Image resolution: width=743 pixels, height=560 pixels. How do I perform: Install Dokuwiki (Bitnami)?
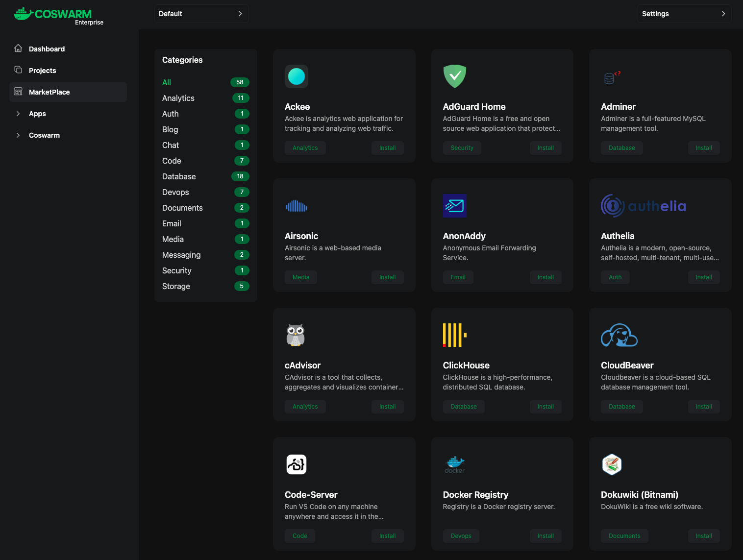tap(704, 536)
